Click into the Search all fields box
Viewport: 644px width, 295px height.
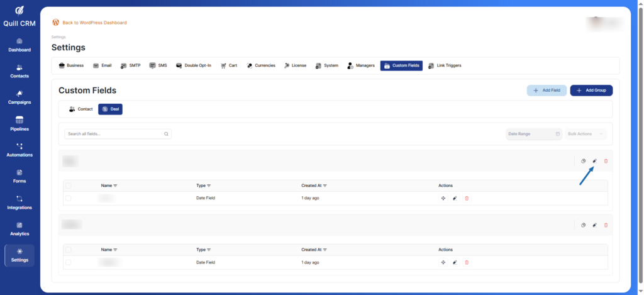[x=117, y=134]
